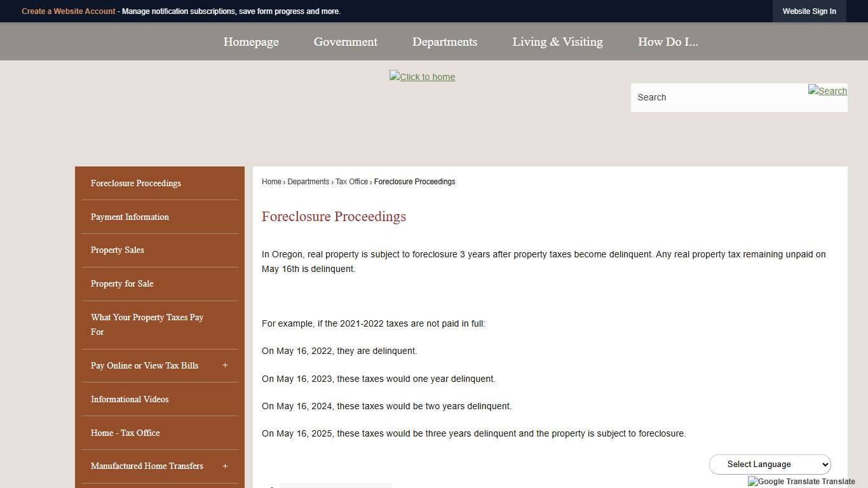Screen dimensions: 868x488
Task: Open the Property Sales page
Action: point(117,250)
